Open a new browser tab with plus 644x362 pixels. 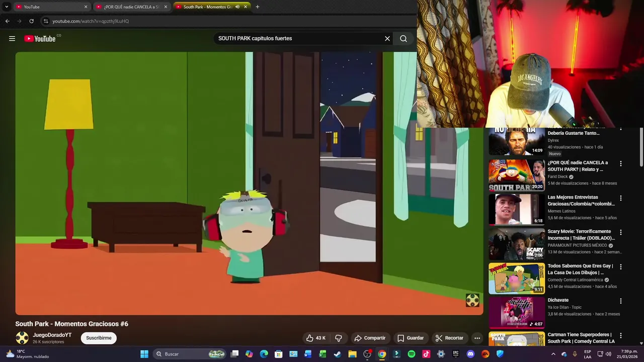(258, 7)
